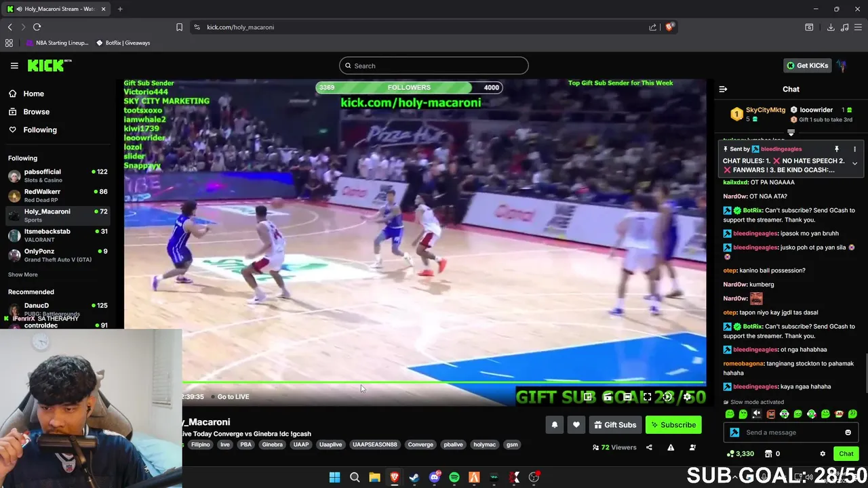
Task: Open Spotify from taskbar
Action: click(454, 477)
